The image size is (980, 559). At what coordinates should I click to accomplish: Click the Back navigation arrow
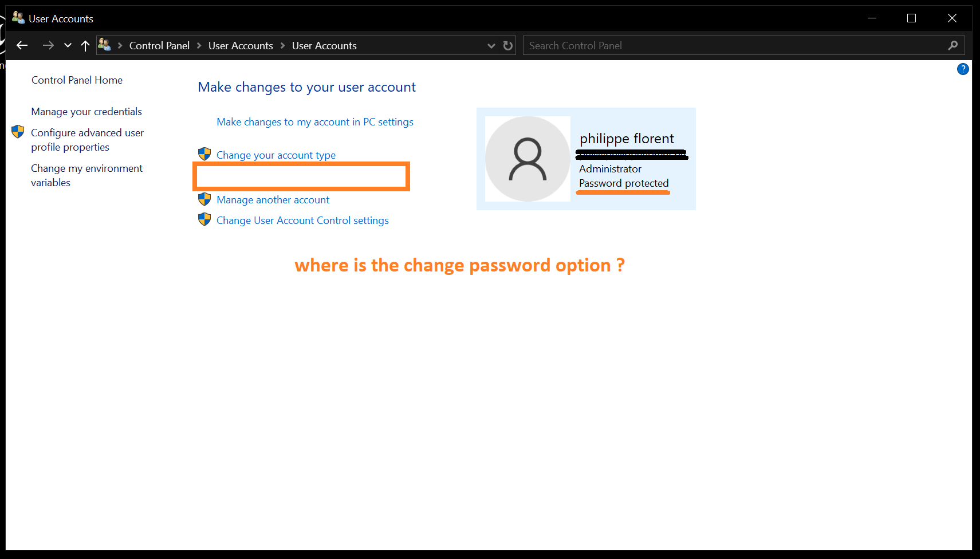[22, 46]
